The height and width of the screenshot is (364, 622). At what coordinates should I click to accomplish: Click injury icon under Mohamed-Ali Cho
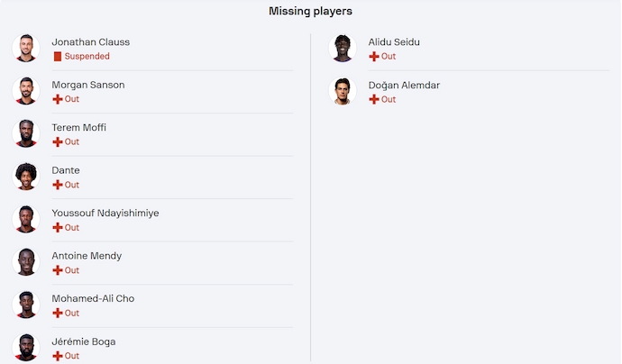coord(58,313)
